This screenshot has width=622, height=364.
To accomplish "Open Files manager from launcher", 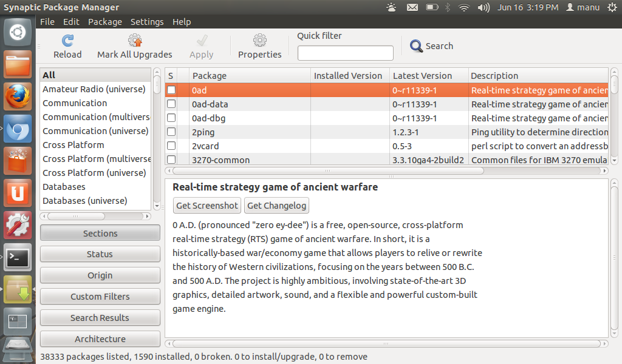I will coord(18,64).
